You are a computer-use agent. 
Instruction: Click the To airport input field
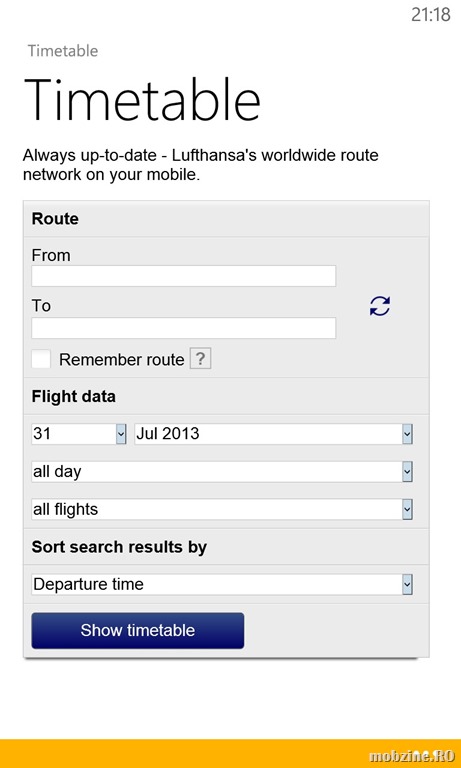[184, 328]
